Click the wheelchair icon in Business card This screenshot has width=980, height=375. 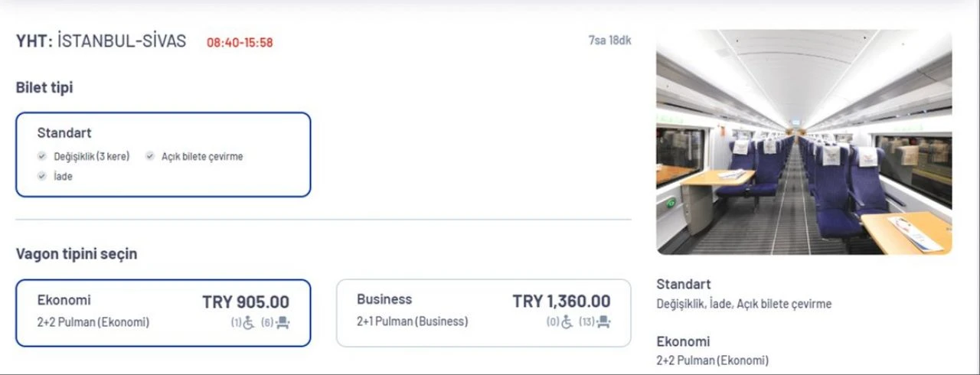click(567, 322)
